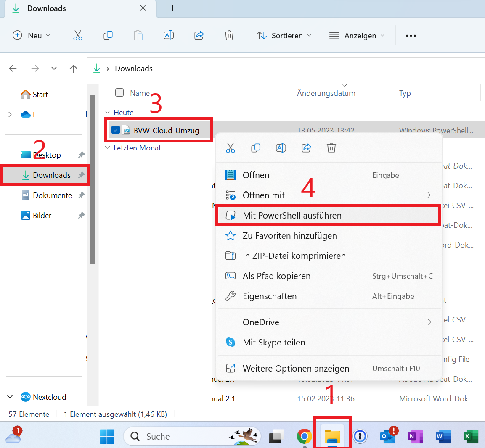
Task: Open Dokumente in sidebar
Action: click(52, 195)
